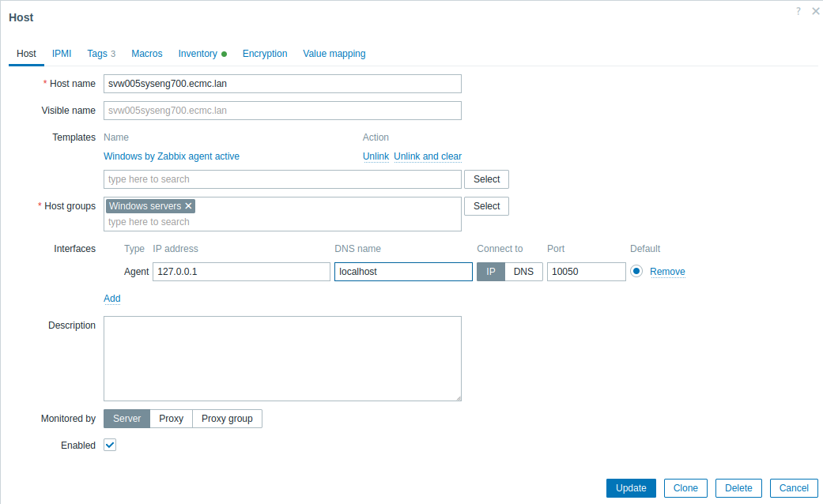This screenshot has height=504, width=823.
Task: Open the Macros tab
Action: click(x=147, y=54)
